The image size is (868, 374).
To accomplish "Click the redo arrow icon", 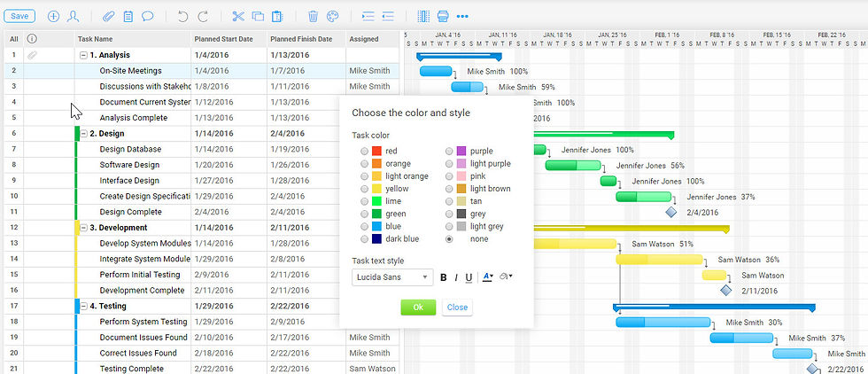I will point(203,16).
